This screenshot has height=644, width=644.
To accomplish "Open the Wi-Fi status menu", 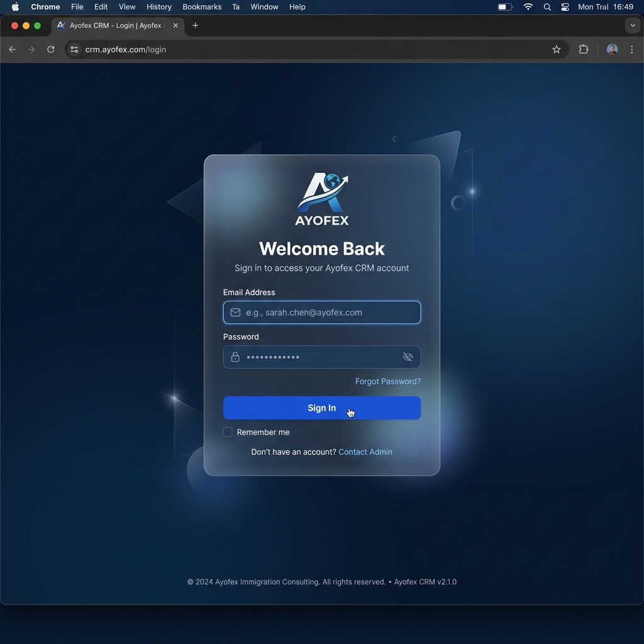I will coord(528,7).
